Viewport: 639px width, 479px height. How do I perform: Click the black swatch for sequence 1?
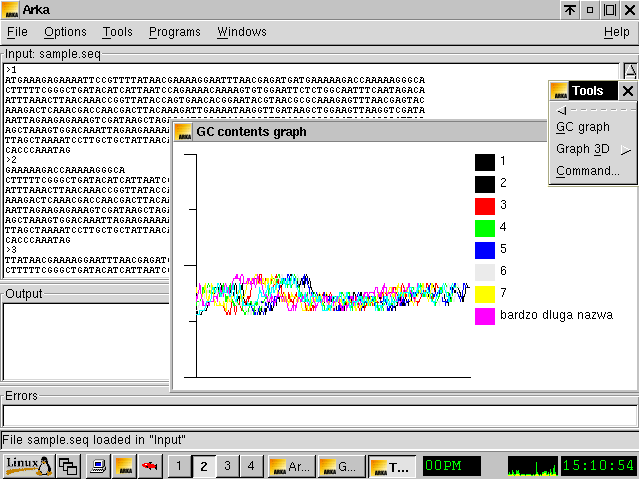[x=485, y=162]
